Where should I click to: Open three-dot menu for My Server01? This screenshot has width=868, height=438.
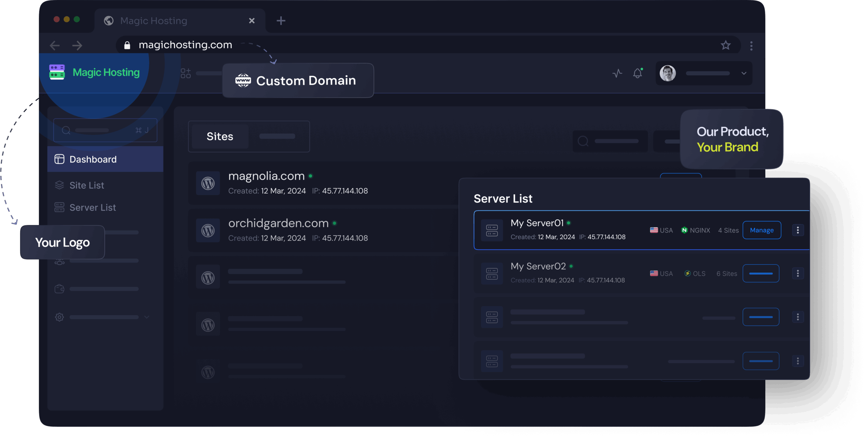[797, 230]
